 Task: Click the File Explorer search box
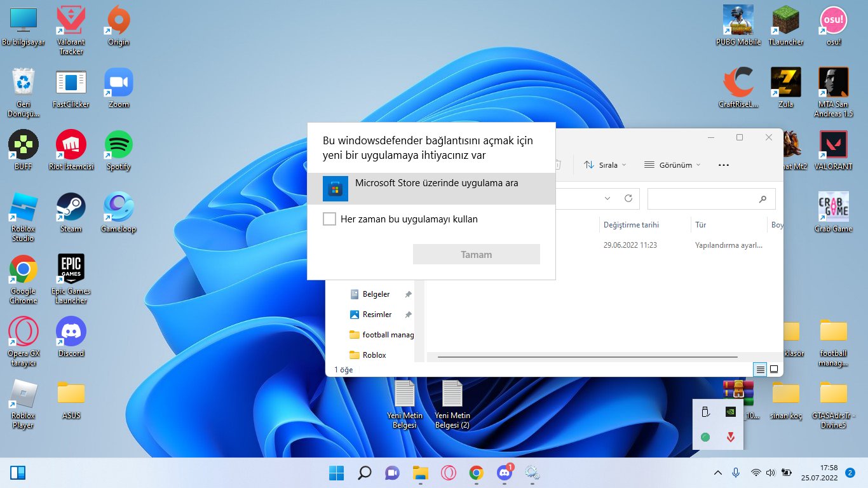coord(702,199)
